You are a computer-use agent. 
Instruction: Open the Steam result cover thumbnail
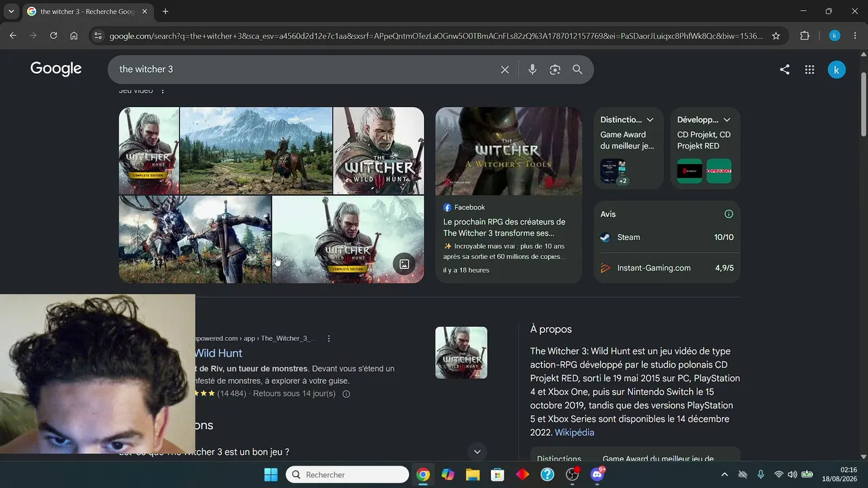(461, 352)
